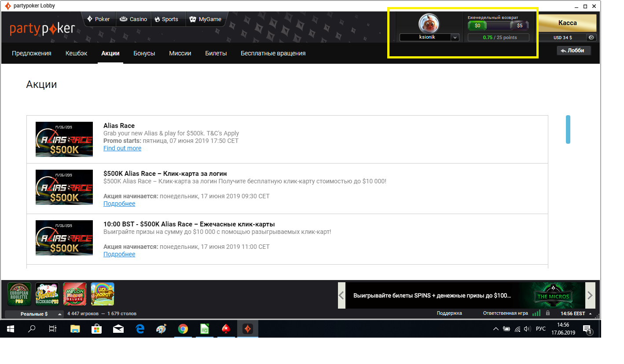Click the $5 cashback target gem
The image size is (624, 364).
coord(520,25)
